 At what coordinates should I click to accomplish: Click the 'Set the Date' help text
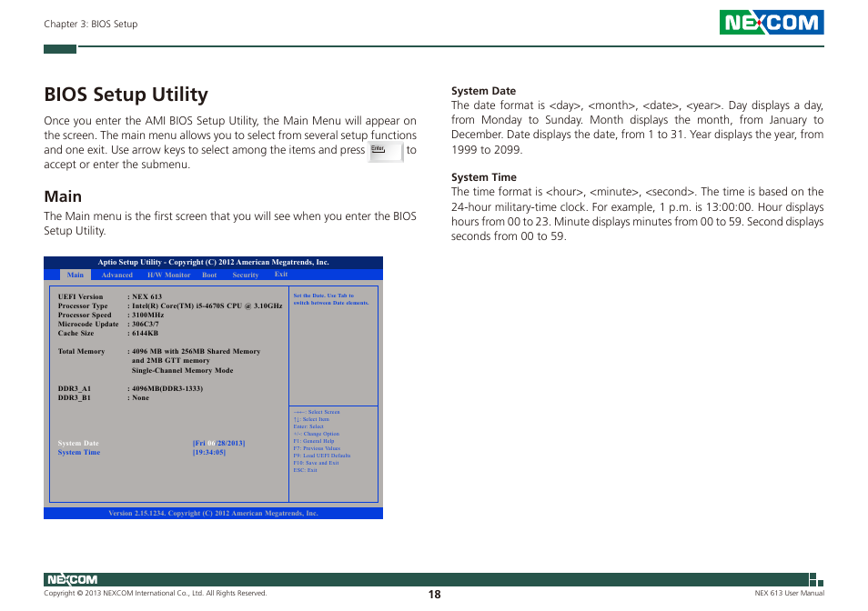[331, 299]
